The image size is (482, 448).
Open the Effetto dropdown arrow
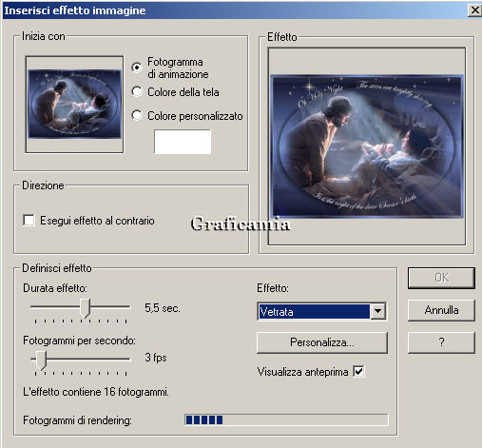pyautogui.click(x=377, y=311)
